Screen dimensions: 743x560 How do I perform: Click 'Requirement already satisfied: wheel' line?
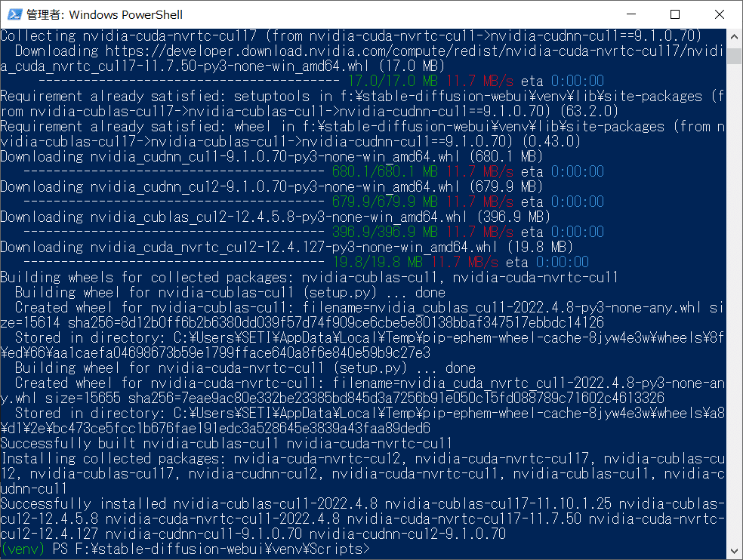click(x=362, y=134)
